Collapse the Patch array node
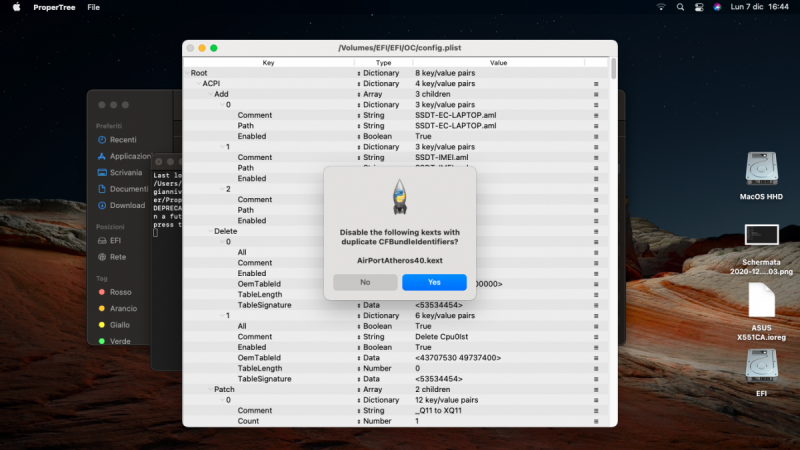 click(210, 389)
